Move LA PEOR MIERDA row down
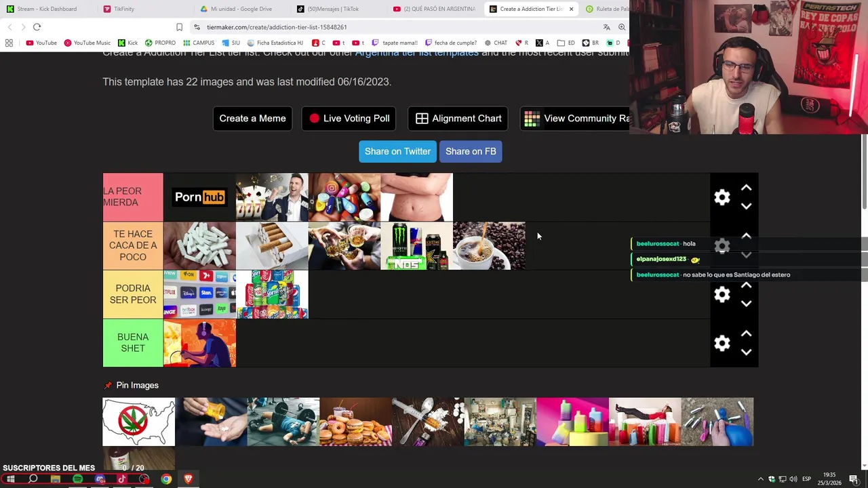Viewport: 868px width, 488px height. [x=746, y=206]
